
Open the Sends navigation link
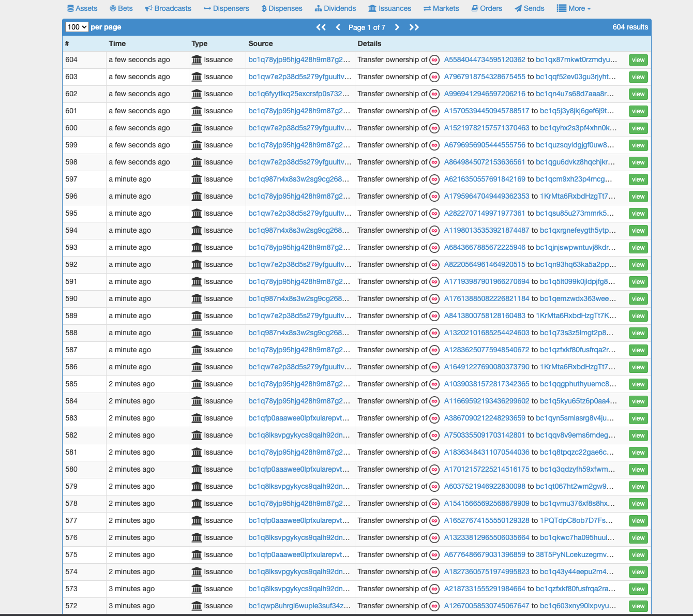[x=529, y=8]
